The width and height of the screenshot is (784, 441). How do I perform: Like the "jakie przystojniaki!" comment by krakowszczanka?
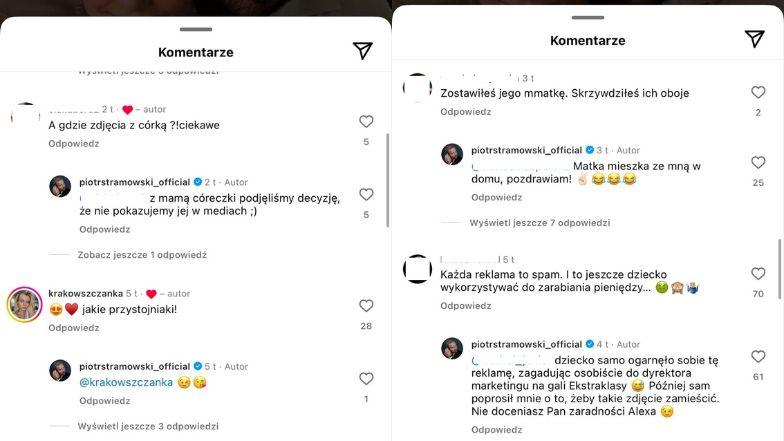[x=366, y=306]
